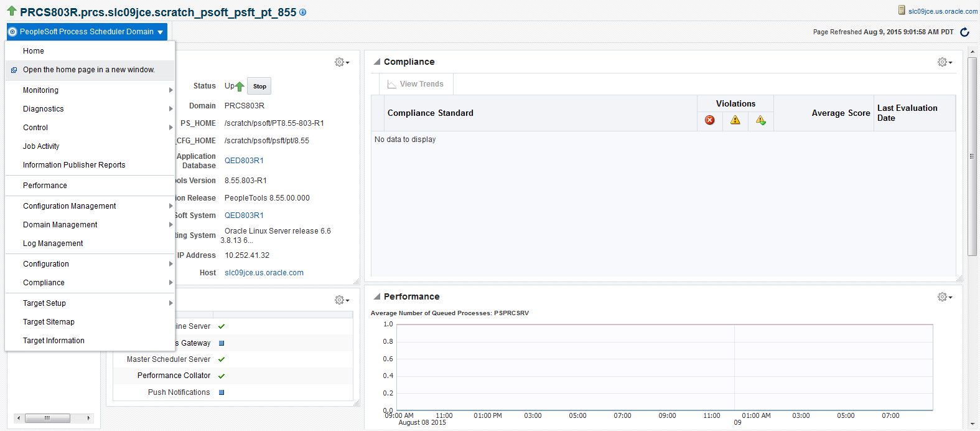980x431 pixels.
Task: Refresh the page with the circular arrow icon
Action: [964, 32]
